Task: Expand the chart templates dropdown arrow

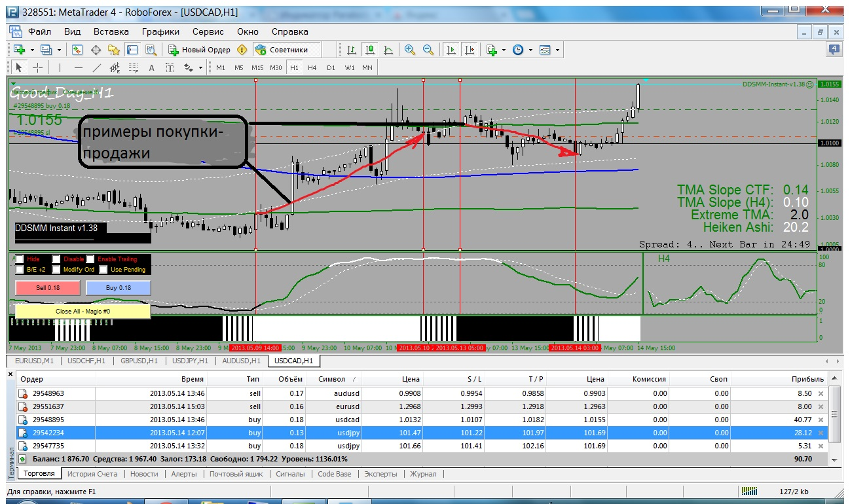Action: (x=557, y=50)
